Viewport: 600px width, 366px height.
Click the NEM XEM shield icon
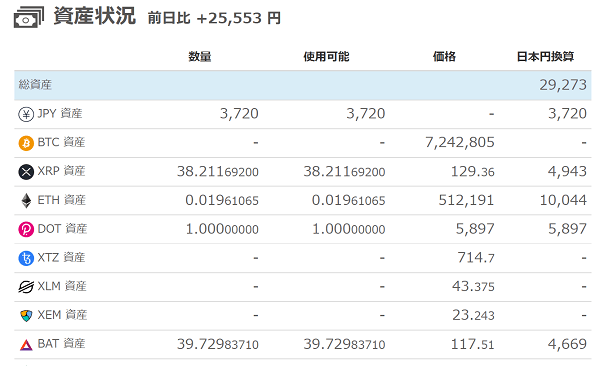[x=26, y=315]
